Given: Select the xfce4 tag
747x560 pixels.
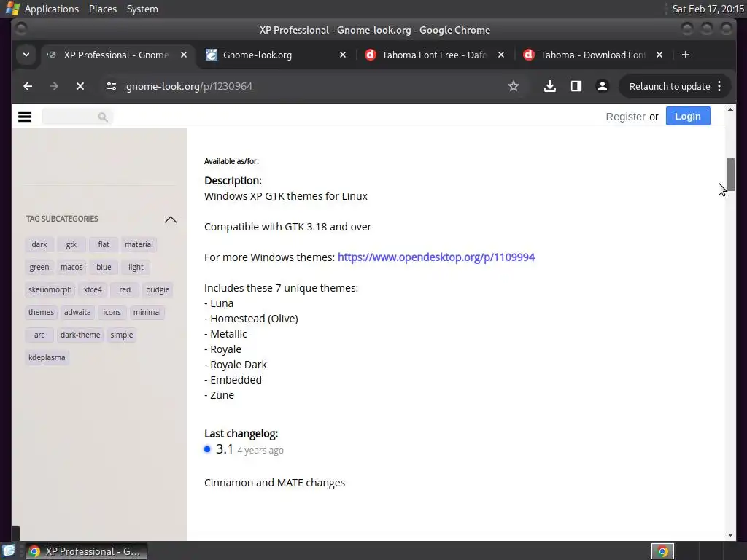Looking at the screenshot, I should pos(93,289).
